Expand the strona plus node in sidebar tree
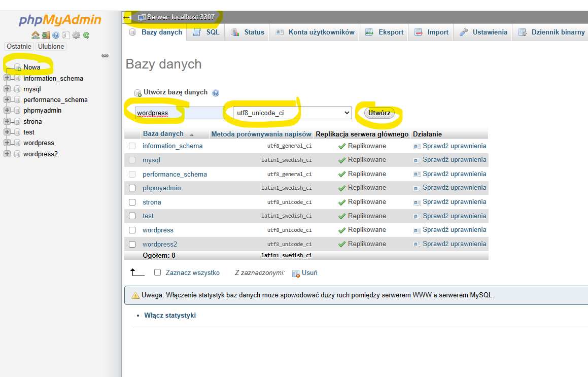 (x=7, y=121)
